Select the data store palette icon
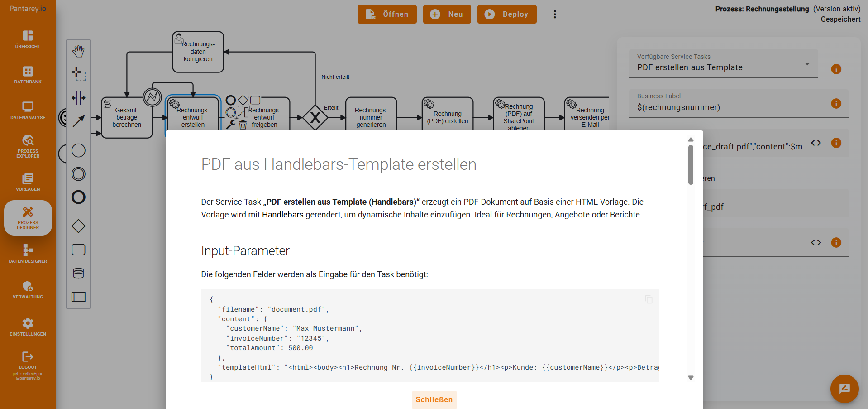The width and height of the screenshot is (868, 409). pyautogui.click(x=78, y=273)
